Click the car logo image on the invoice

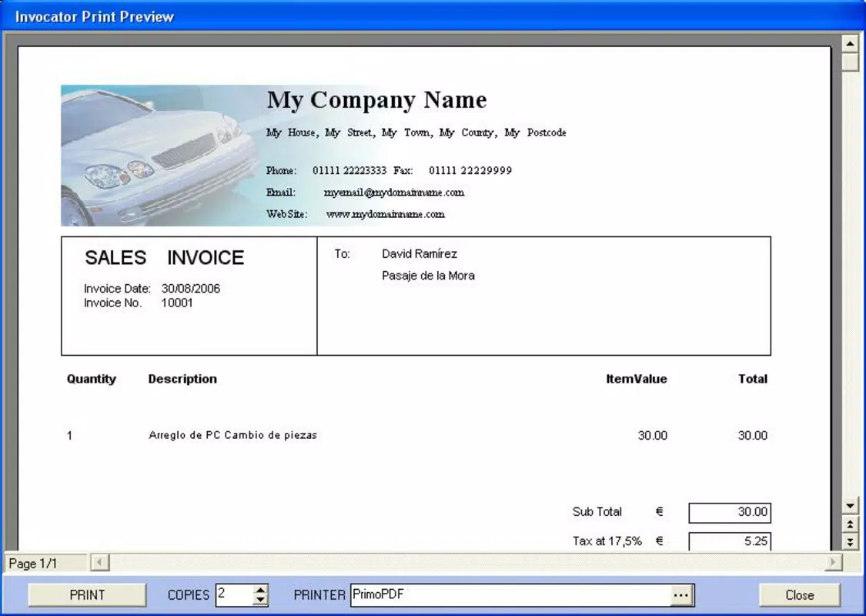pos(160,156)
